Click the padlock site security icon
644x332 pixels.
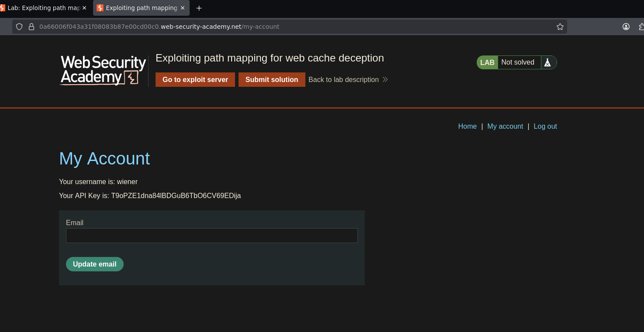coord(31,27)
